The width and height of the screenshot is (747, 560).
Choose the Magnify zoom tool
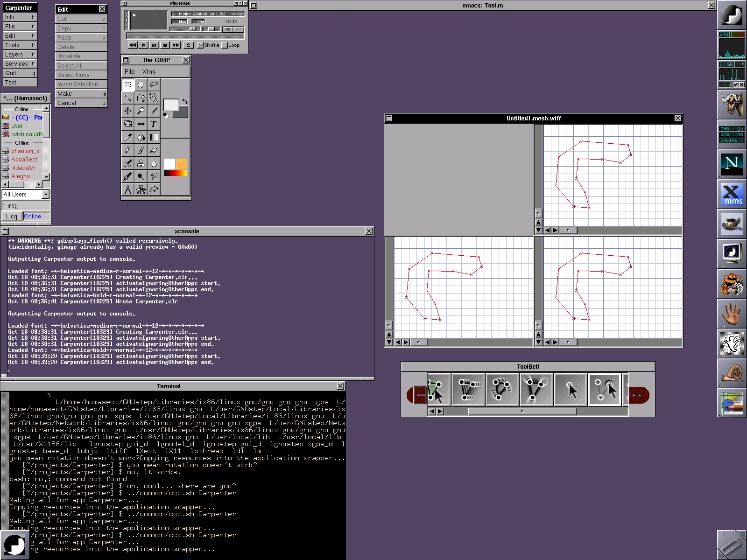point(141,111)
